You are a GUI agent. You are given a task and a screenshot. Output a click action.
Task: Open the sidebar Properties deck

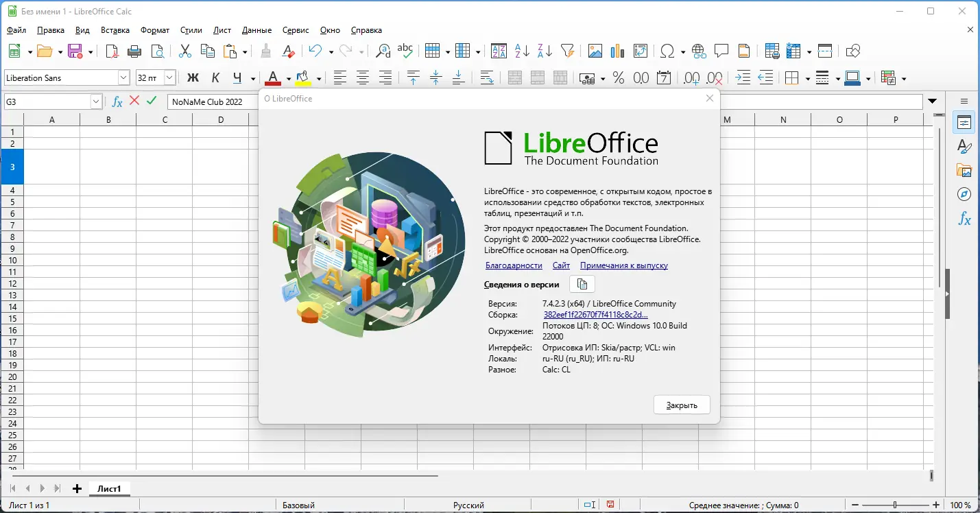coord(964,123)
